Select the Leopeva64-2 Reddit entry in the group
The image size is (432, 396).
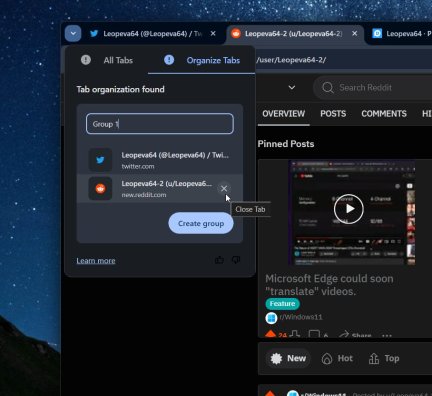click(x=160, y=189)
